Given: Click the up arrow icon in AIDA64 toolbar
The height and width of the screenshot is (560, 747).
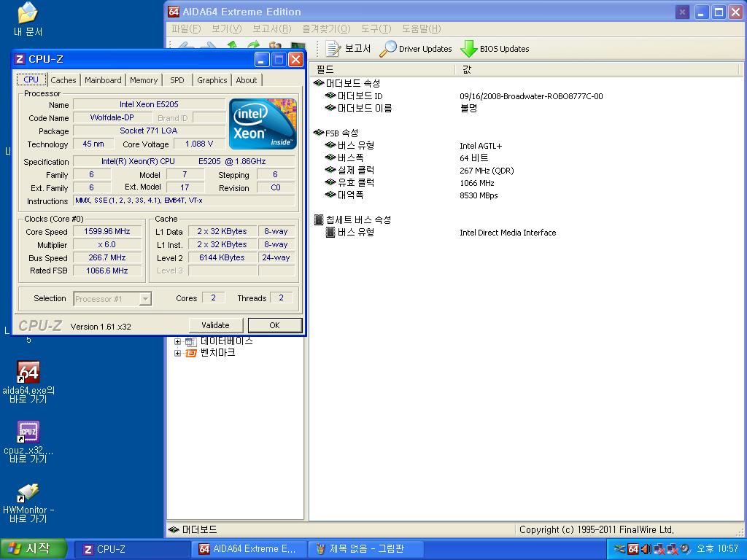Looking at the screenshot, I should (x=232, y=45).
